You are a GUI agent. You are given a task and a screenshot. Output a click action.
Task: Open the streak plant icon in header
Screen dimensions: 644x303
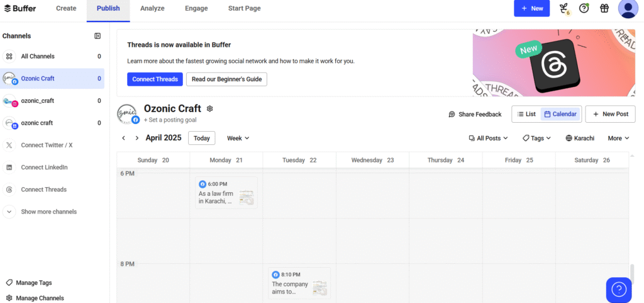563,8
